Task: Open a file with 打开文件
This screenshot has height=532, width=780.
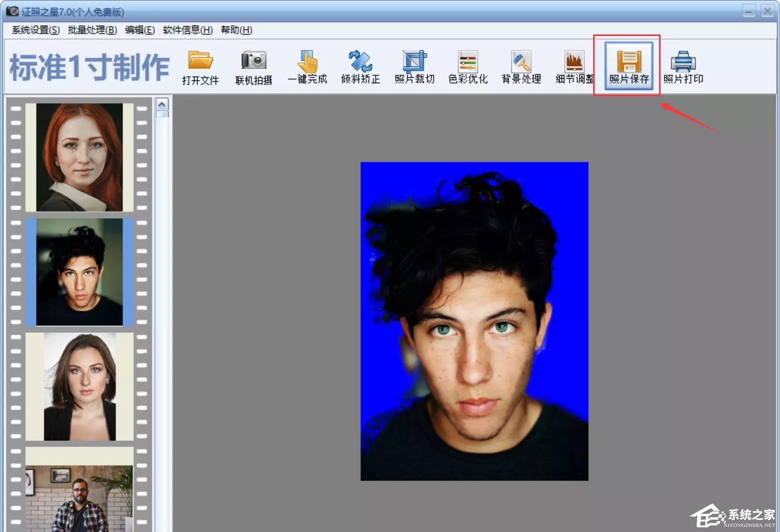Action: tap(200, 67)
